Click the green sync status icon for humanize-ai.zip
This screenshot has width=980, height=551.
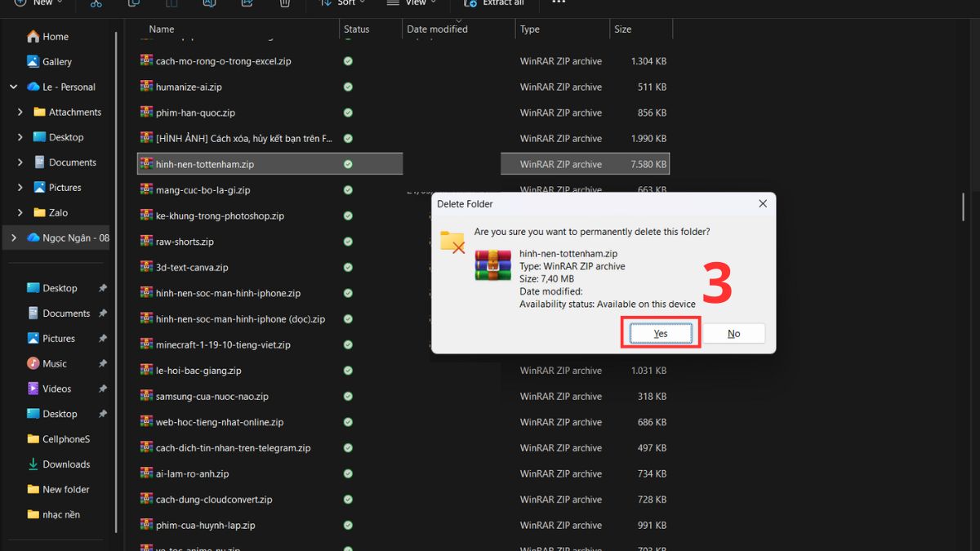pyautogui.click(x=348, y=87)
